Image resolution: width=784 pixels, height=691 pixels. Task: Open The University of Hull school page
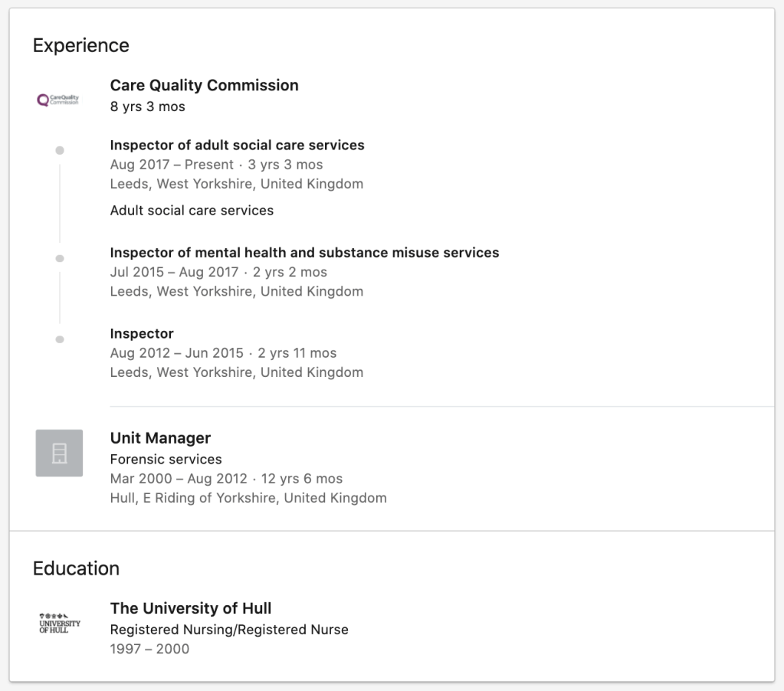(191, 608)
